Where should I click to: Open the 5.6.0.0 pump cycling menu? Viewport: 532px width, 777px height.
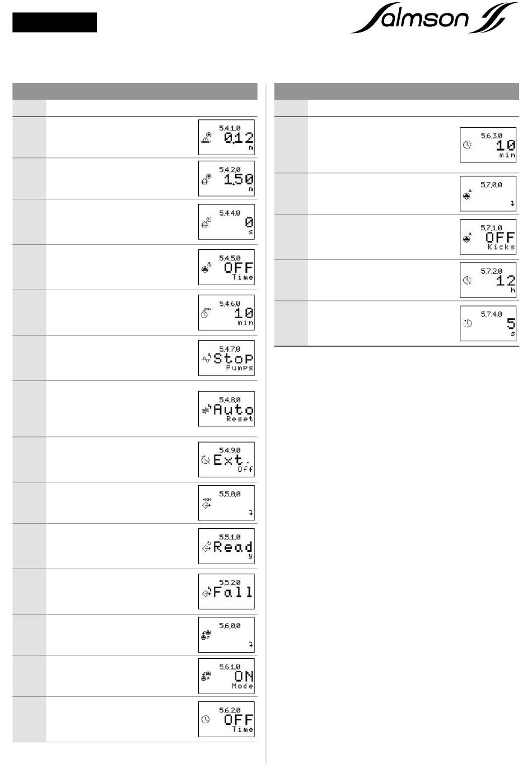(226, 635)
